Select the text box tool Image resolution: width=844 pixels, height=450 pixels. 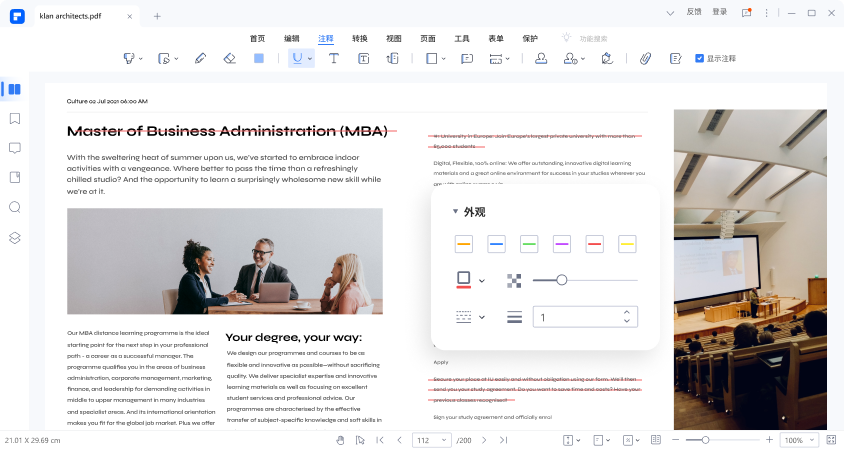click(363, 59)
